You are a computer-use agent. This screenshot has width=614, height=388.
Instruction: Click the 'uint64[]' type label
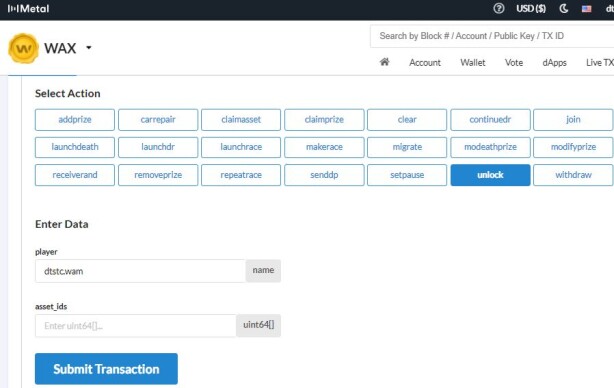pyautogui.click(x=258, y=325)
